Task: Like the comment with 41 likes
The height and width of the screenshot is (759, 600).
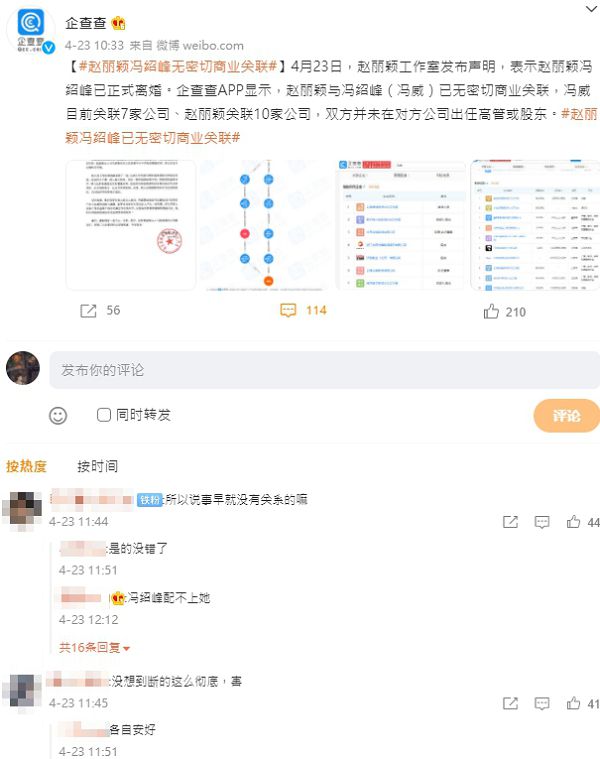Action: pos(573,703)
